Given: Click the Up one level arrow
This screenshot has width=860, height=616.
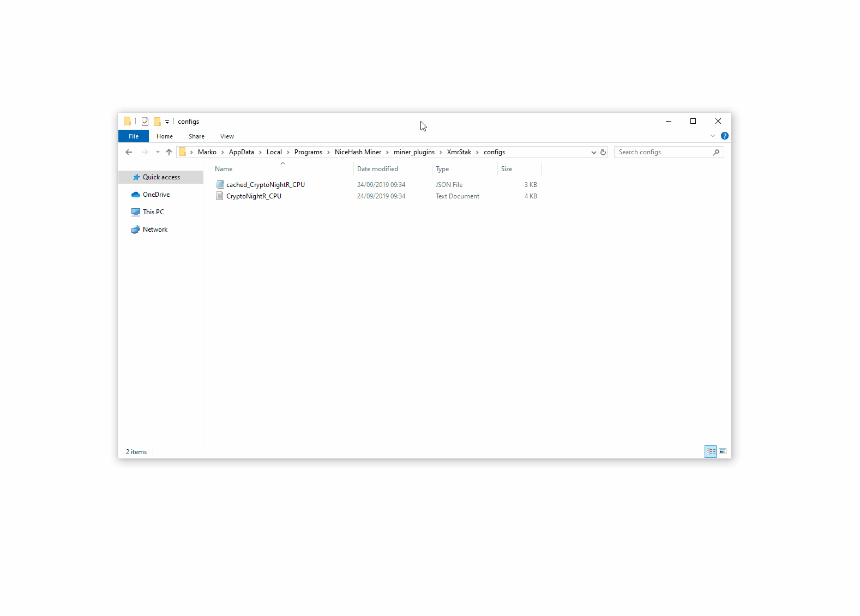Looking at the screenshot, I should point(169,152).
